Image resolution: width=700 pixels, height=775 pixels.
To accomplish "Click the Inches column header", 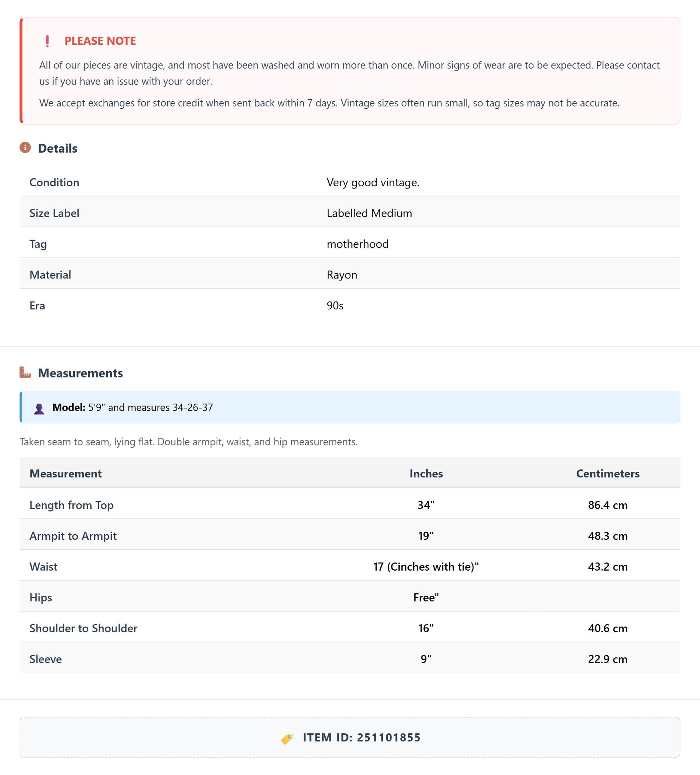I will click(426, 473).
